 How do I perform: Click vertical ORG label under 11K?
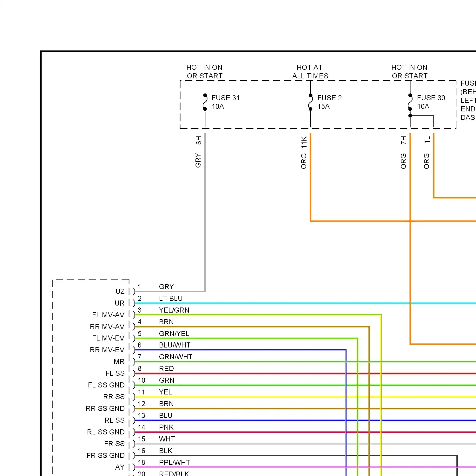304,161
